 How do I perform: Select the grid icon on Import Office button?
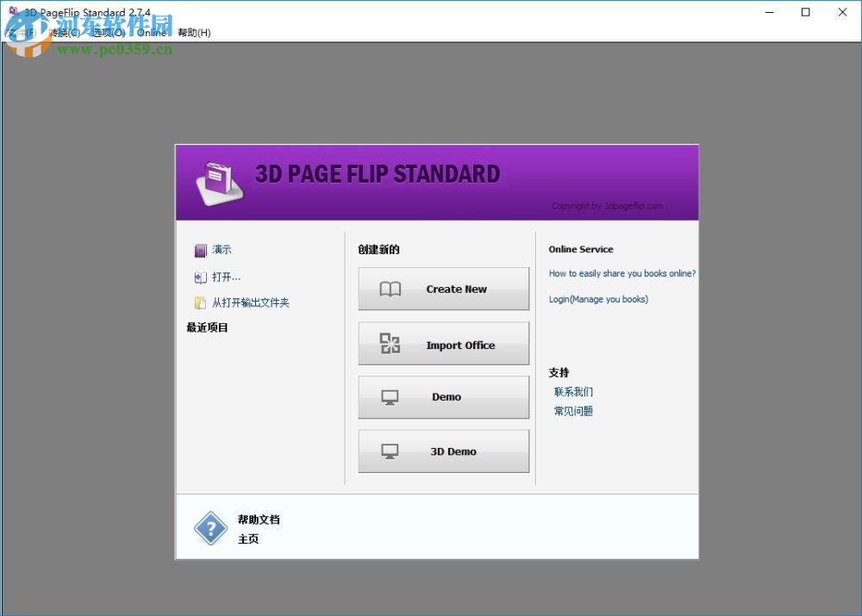point(390,343)
